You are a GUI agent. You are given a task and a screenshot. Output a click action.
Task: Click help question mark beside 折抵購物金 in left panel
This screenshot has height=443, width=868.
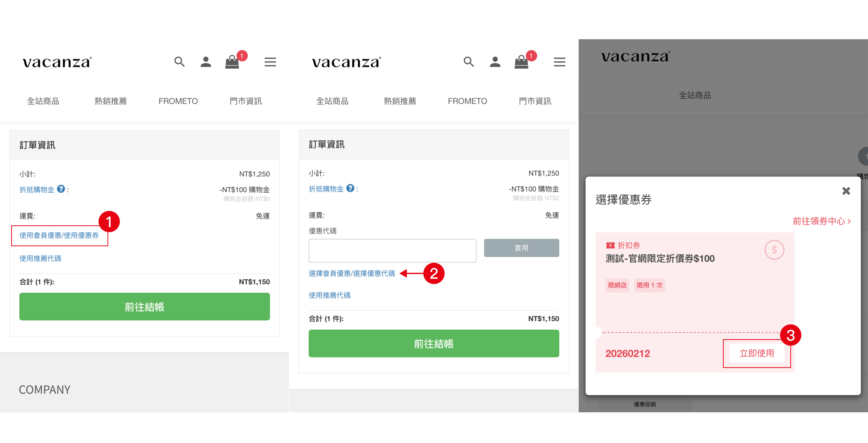61,189
